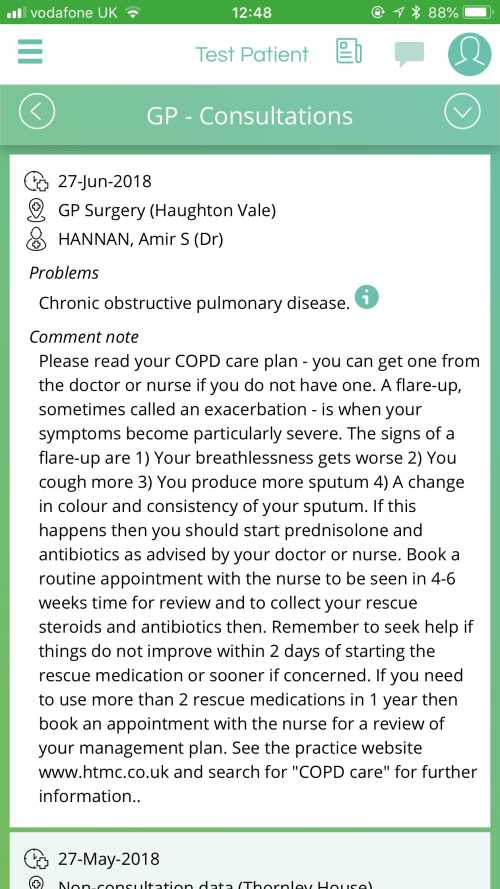Go back with the left arrow

tap(37, 111)
